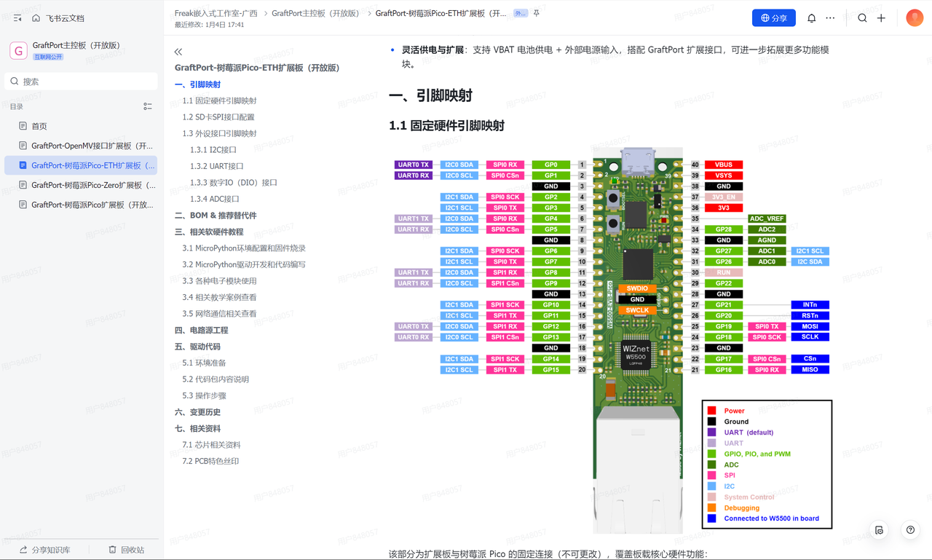Go to 1.3.1 I2C接口 outline entry
Image resolution: width=932 pixels, height=560 pixels.
click(213, 150)
